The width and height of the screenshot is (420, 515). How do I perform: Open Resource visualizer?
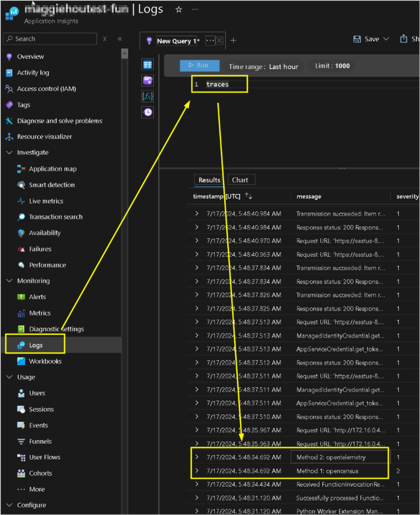tap(44, 137)
